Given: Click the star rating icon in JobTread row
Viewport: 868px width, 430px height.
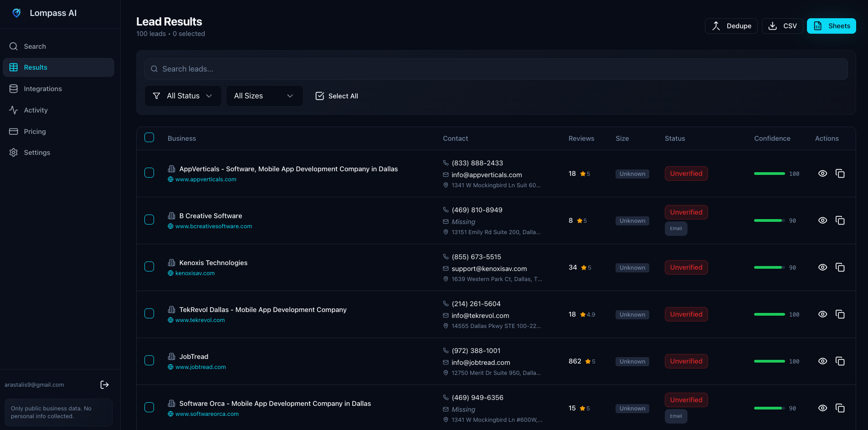Looking at the screenshot, I should click(x=588, y=362).
